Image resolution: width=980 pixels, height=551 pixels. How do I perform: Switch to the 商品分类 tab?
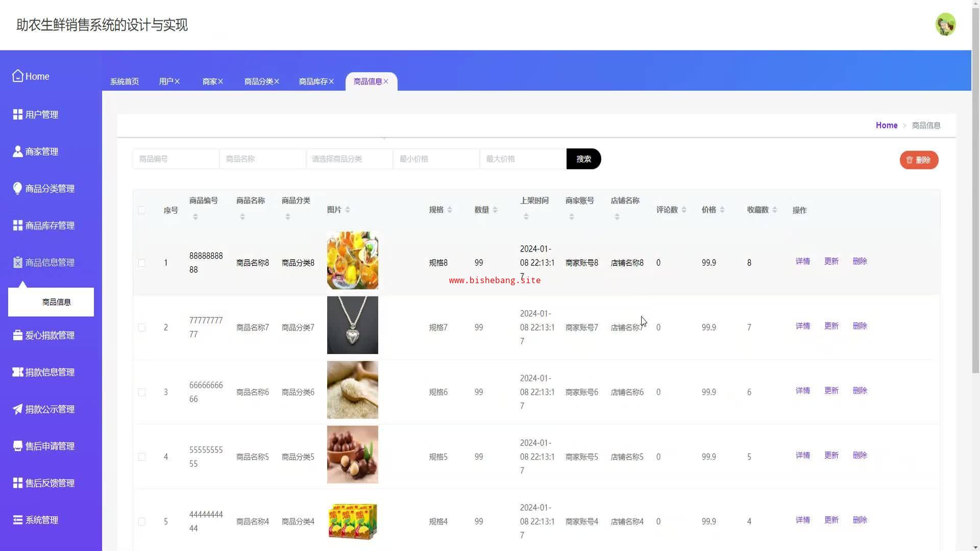coord(258,82)
